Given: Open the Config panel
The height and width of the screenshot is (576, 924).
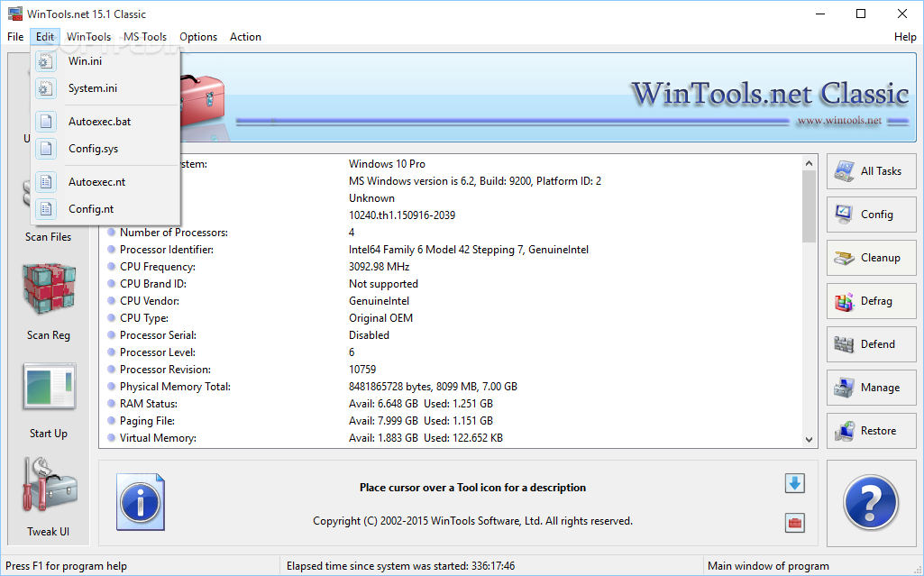Looking at the screenshot, I should 871,215.
